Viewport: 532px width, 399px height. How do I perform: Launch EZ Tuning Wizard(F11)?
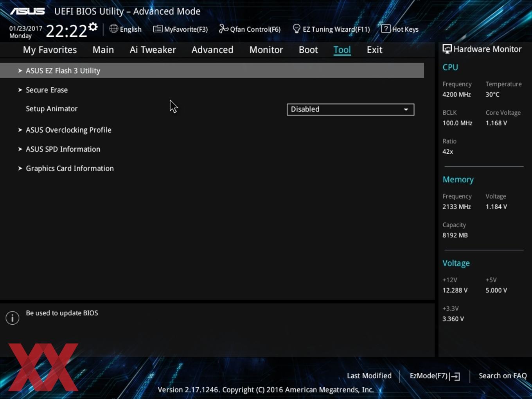pyautogui.click(x=331, y=29)
